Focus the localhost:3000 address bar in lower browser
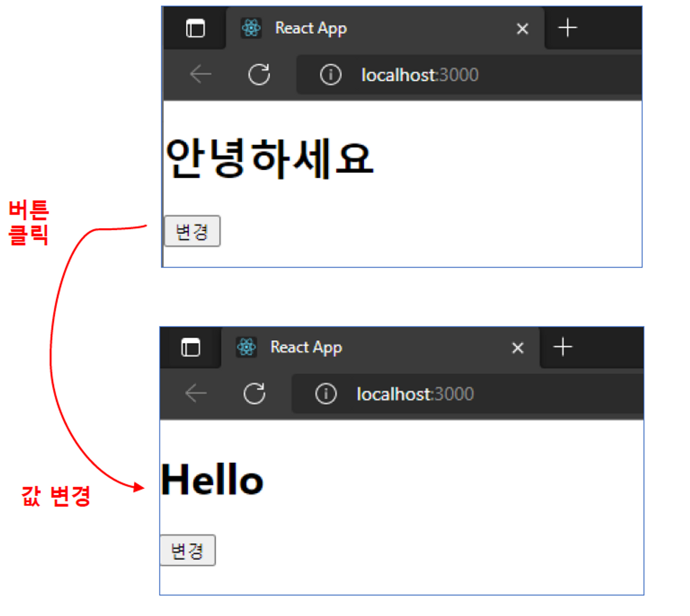The height and width of the screenshot is (616, 690). click(x=467, y=394)
